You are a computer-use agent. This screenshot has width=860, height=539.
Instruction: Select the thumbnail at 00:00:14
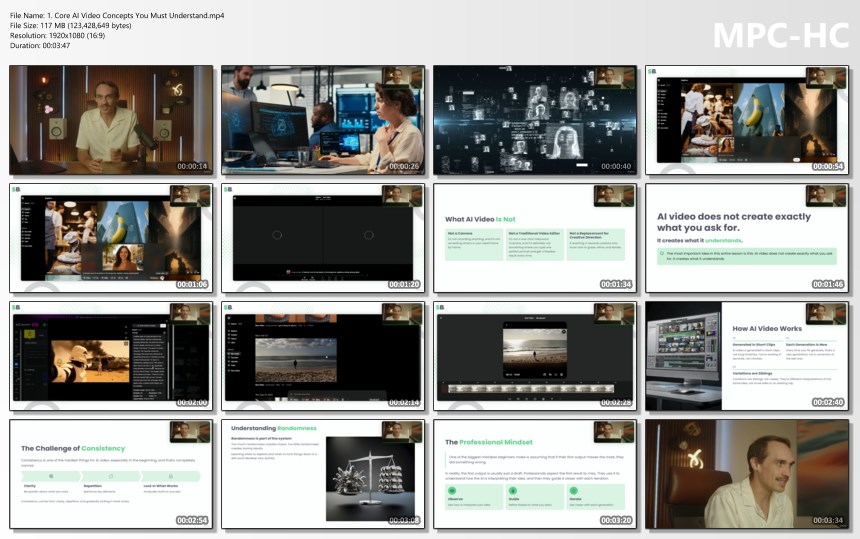pos(111,120)
